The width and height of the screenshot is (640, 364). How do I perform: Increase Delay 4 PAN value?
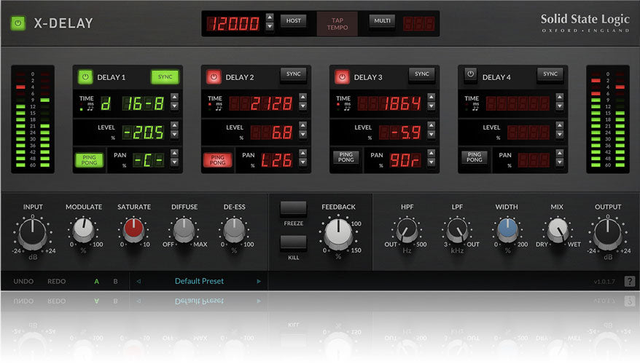pyautogui.click(x=560, y=153)
